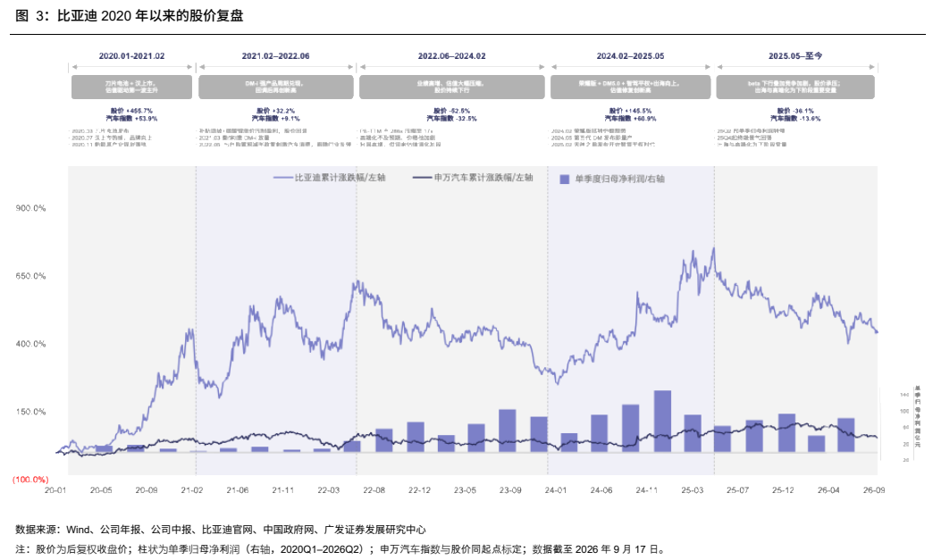Click the 汽车指数 -32.5% figure
The width and height of the screenshot is (933, 560).
[x=451, y=118]
